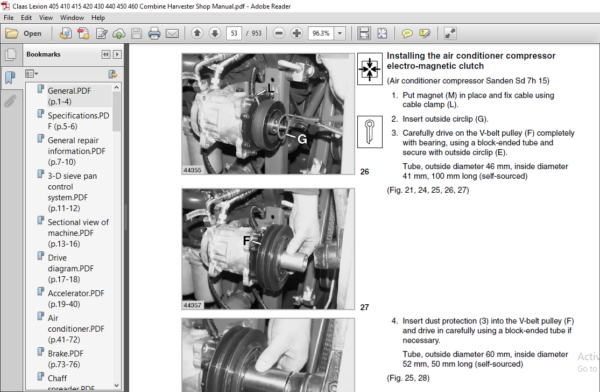
Task: Open the Attachments paperclip panel icon
Action: (x=10, y=101)
